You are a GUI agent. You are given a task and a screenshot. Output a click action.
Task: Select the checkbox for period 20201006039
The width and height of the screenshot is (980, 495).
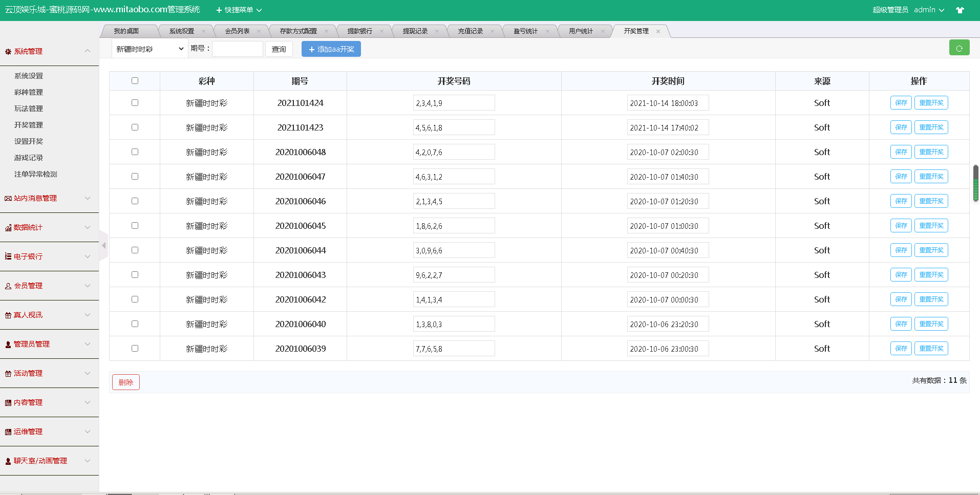(x=135, y=349)
